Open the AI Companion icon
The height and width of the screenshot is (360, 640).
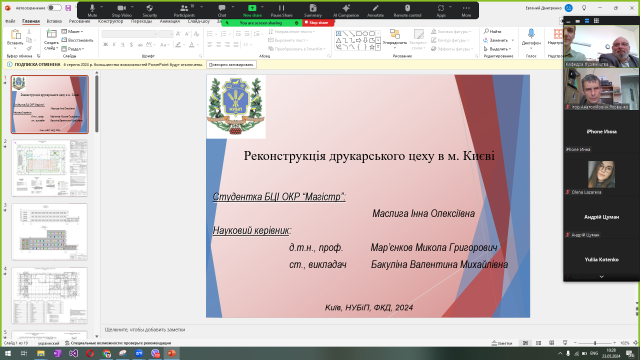point(346,10)
